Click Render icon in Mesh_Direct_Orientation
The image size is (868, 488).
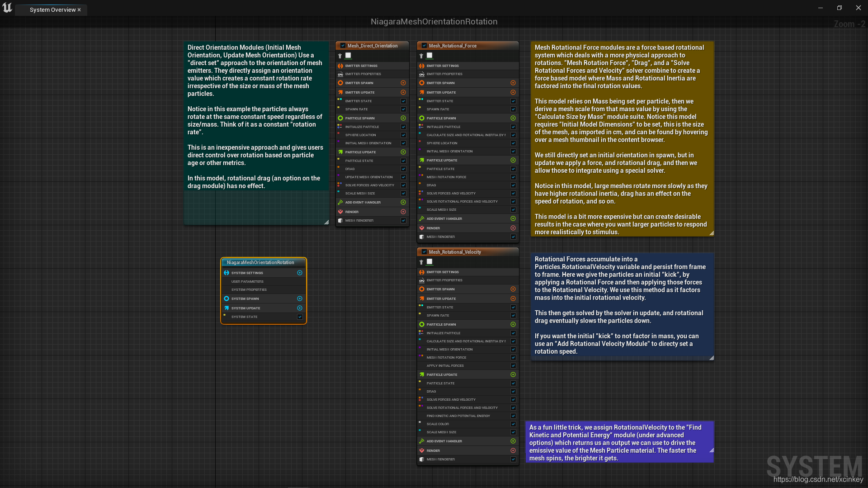[x=340, y=212]
